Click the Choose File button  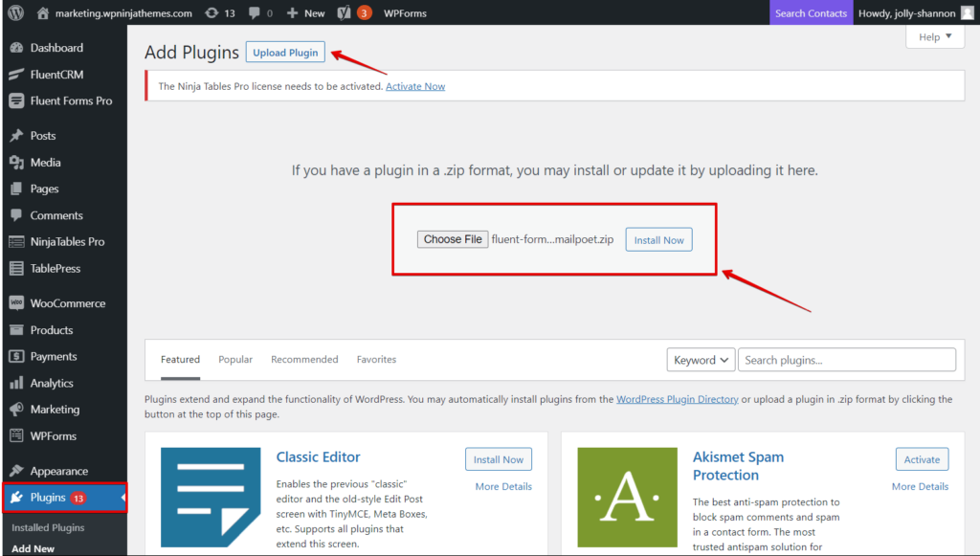pyautogui.click(x=453, y=239)
